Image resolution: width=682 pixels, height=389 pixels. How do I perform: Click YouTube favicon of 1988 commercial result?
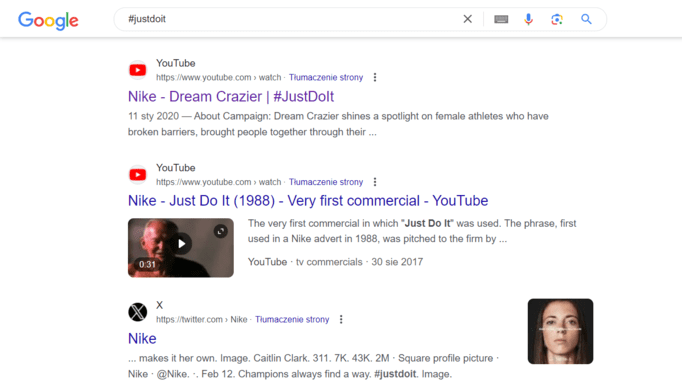click(x=138, y=174)
